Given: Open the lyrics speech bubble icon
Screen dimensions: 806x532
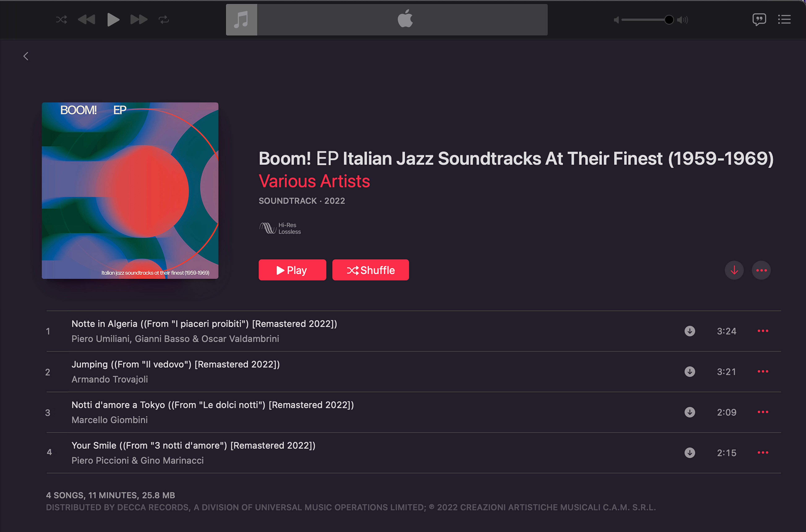Looking at the screenshot, I should pyautogui.click(x=759, y=20).
